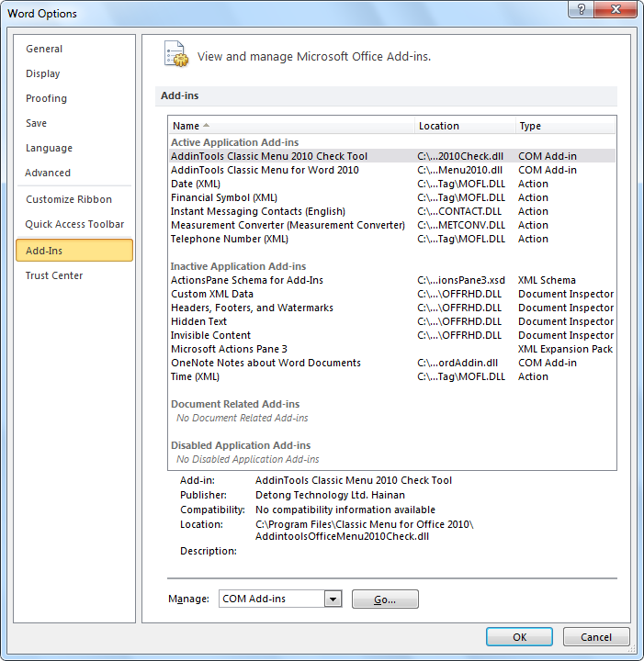Click publisher Detong Technology Ltd. Hainan text
Screen dimensions: 644x661
coord(330,495)
